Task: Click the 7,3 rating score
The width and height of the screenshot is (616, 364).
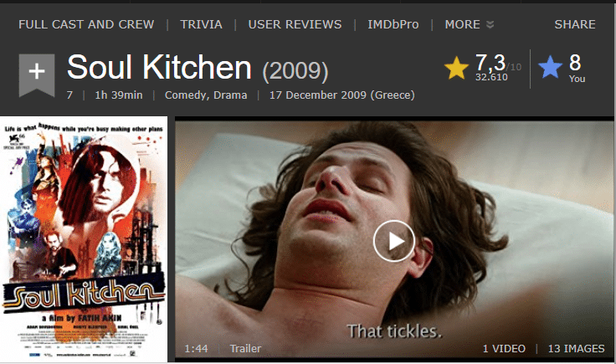Action: 490,63
